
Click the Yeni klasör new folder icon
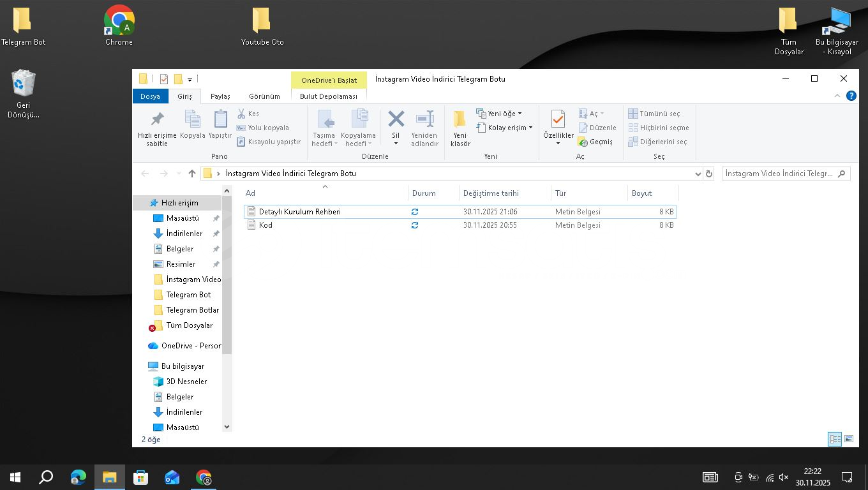(x=460, y=120)
